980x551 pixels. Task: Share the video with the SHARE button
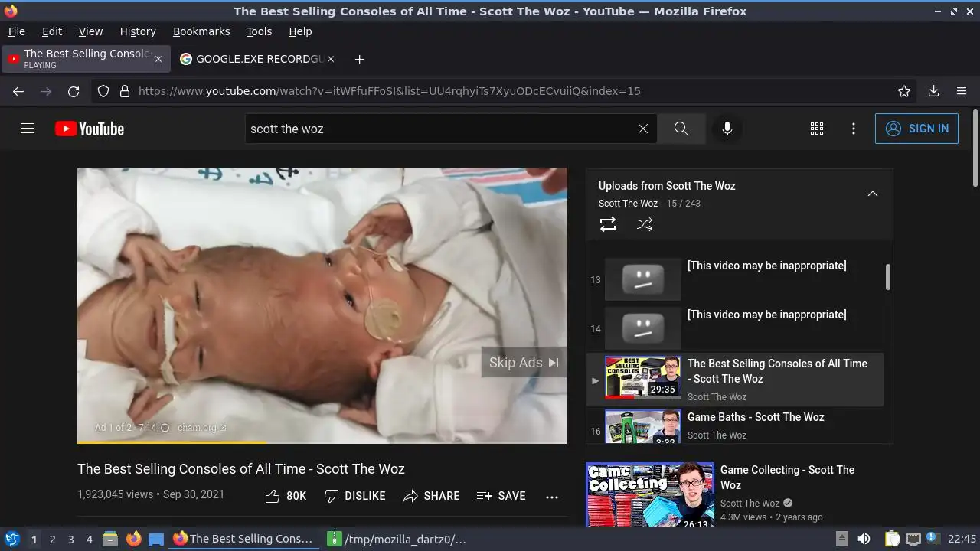click(432, 496)
